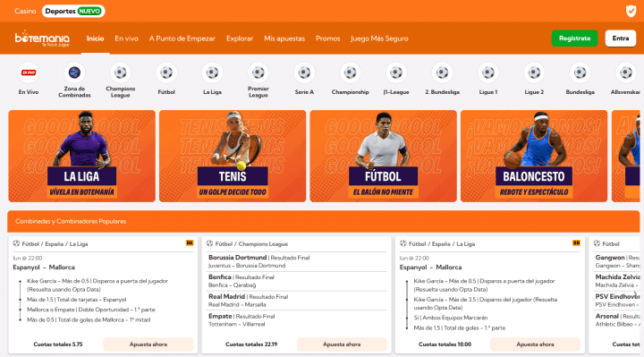Viewport: 644px width, 357px height.
Task: Open the En Vivo sports icon
Action: pyautogui.click(x=29, y=72)
